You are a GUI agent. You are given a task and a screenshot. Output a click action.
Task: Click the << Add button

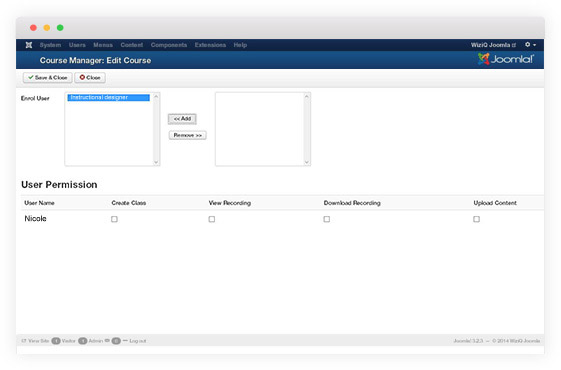182,119
